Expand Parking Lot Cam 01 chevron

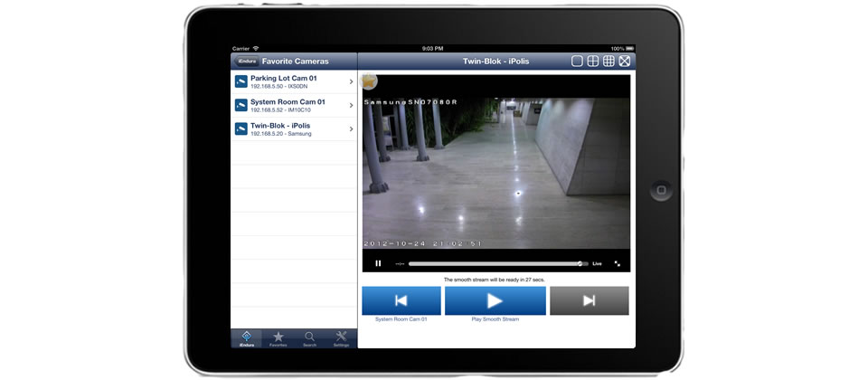tap(352, 82)
